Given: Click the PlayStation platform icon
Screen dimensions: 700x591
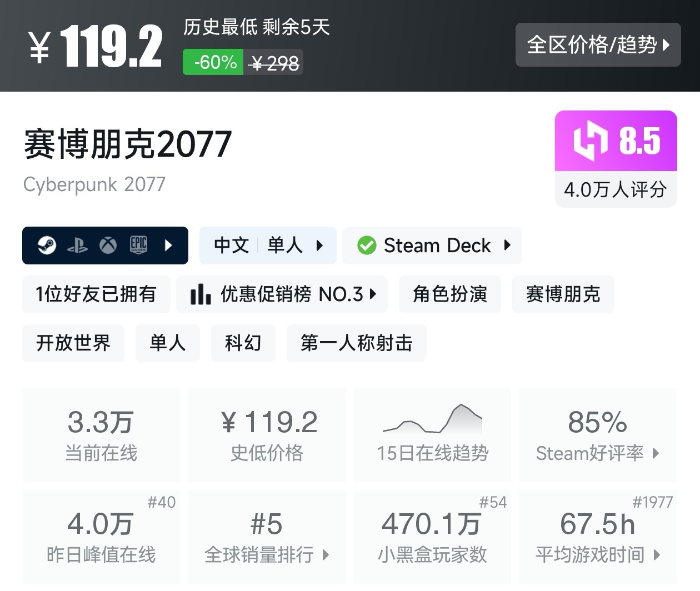Looking at the screenshot, I should (77, 246).
